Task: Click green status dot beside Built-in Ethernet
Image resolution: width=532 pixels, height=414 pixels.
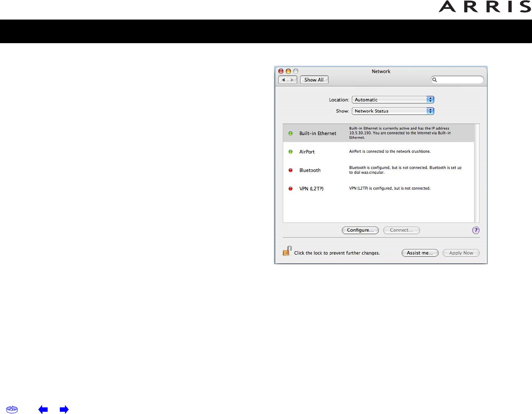Action: click(x=291, y=133)
